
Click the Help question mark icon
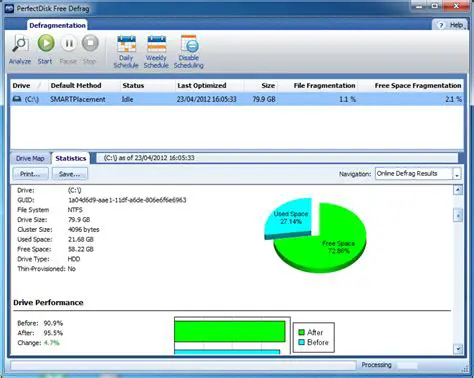tap(441, 25)
